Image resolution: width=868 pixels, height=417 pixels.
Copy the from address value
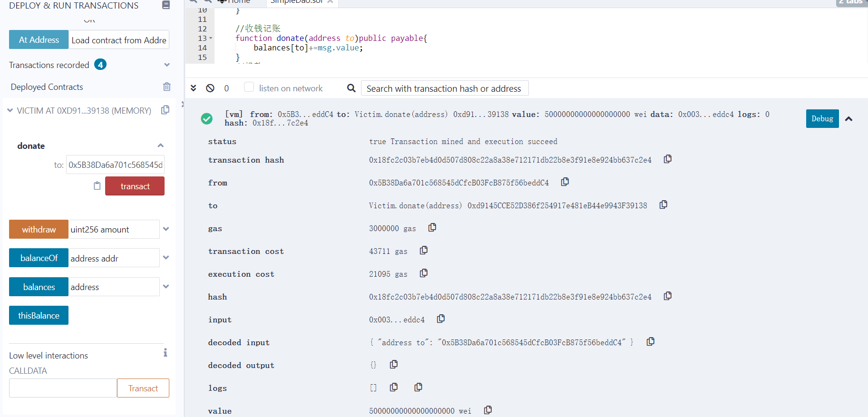pos(565,182)
